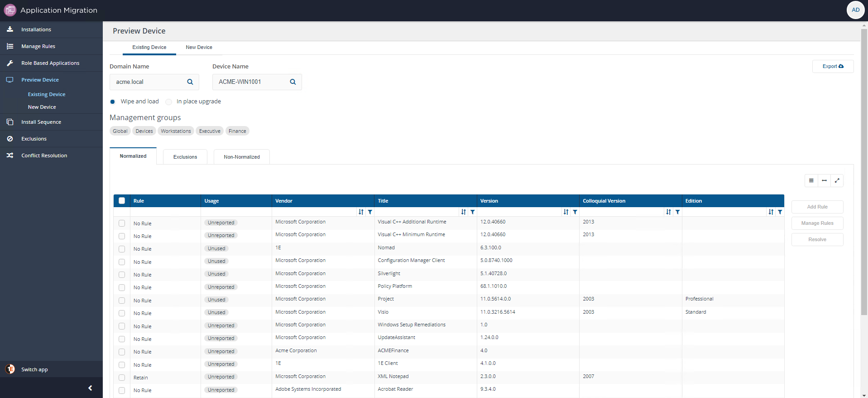Click the Installations download icon in sidebar

[x=10, y=29]
